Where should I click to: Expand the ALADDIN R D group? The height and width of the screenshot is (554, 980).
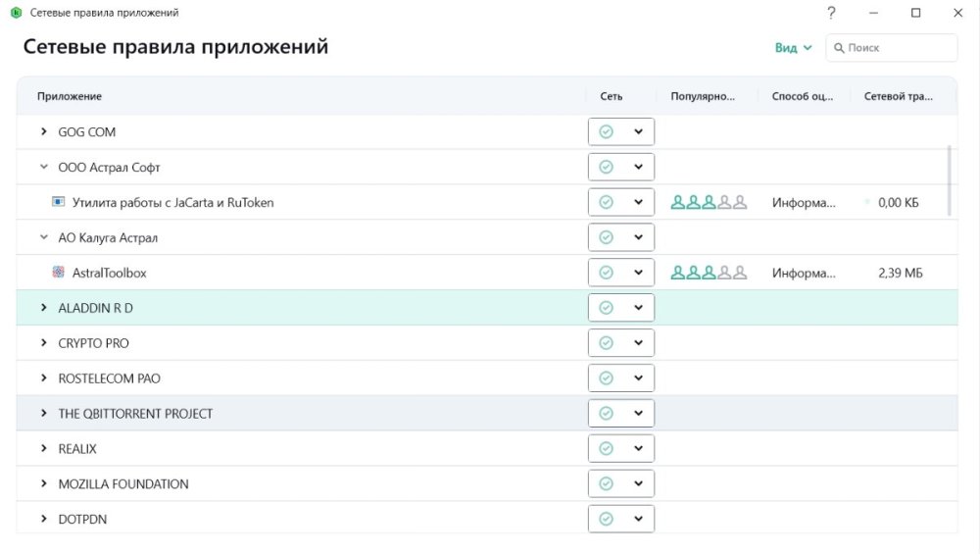coord(44,308)
